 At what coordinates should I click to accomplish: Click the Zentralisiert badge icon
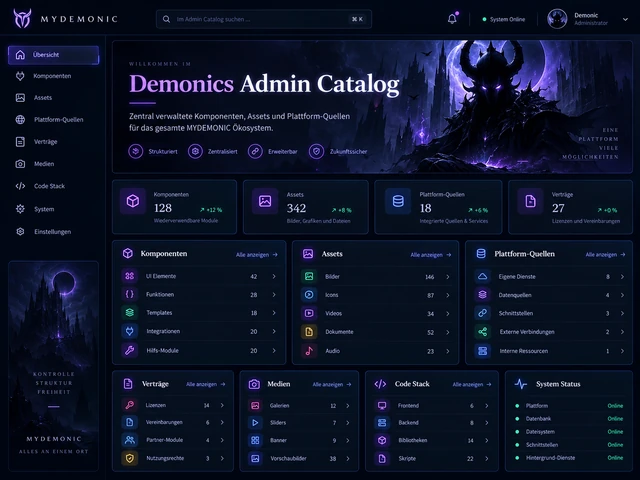195,151
